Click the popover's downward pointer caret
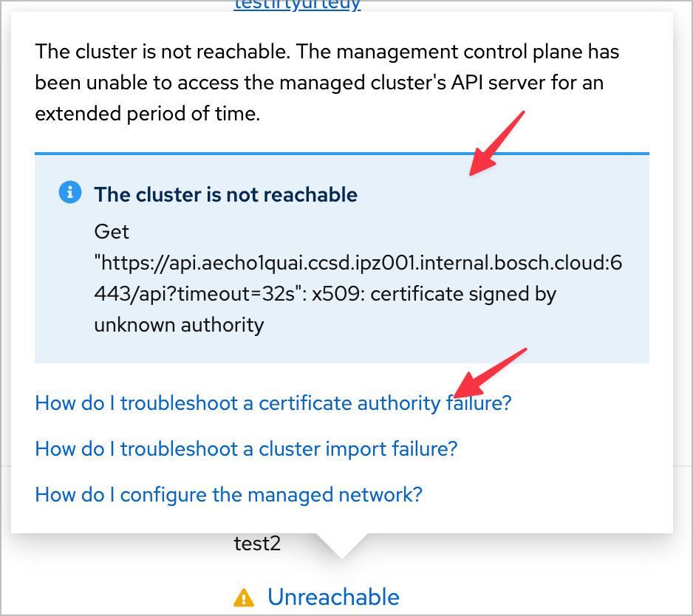693x616 pixels. 341,545
